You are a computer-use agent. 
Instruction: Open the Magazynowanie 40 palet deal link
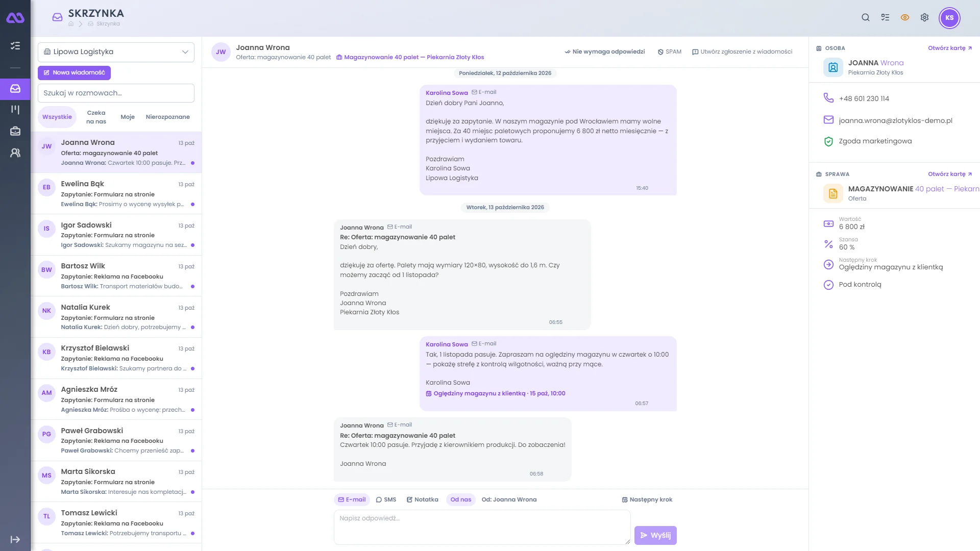tap(410, 57)
